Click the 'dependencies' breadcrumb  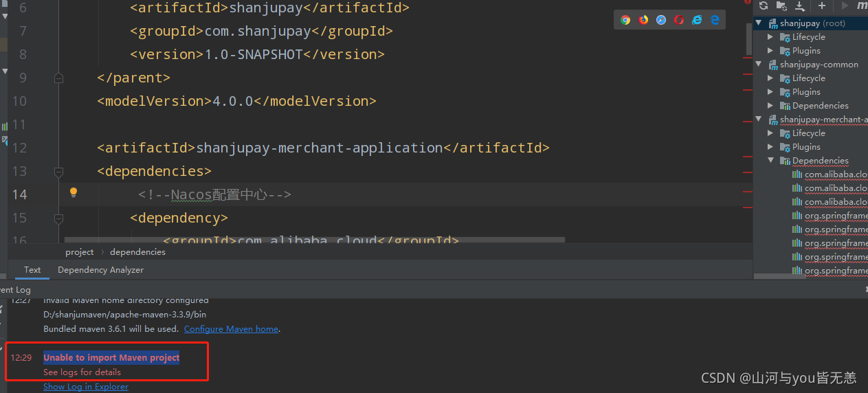coord(137,252)
